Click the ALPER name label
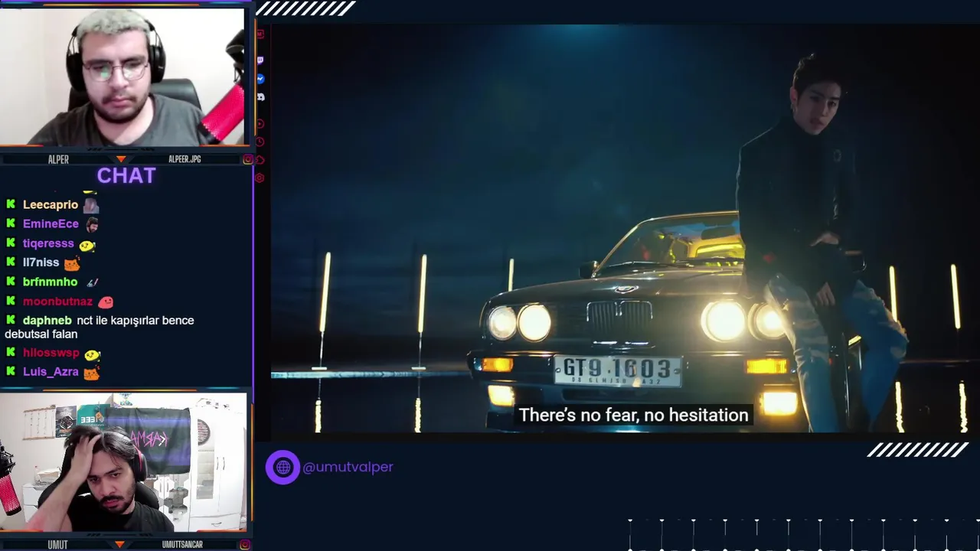 [x=58, y=159]
